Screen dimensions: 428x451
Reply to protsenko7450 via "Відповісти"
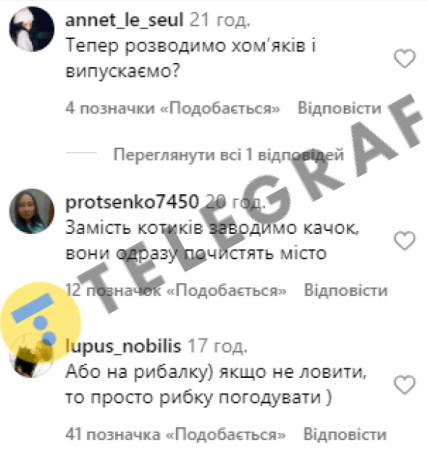click(x=346, y=290)
